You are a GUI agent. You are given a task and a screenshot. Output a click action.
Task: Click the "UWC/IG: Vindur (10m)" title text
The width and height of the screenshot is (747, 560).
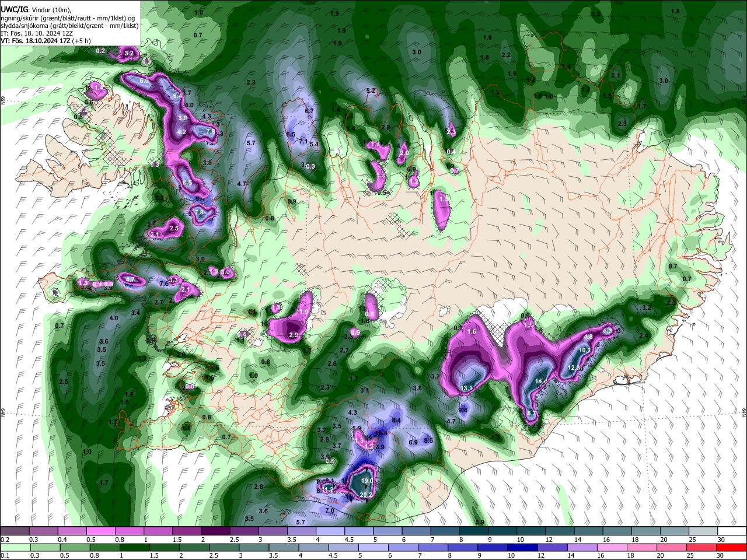click(x=36, y=10)
